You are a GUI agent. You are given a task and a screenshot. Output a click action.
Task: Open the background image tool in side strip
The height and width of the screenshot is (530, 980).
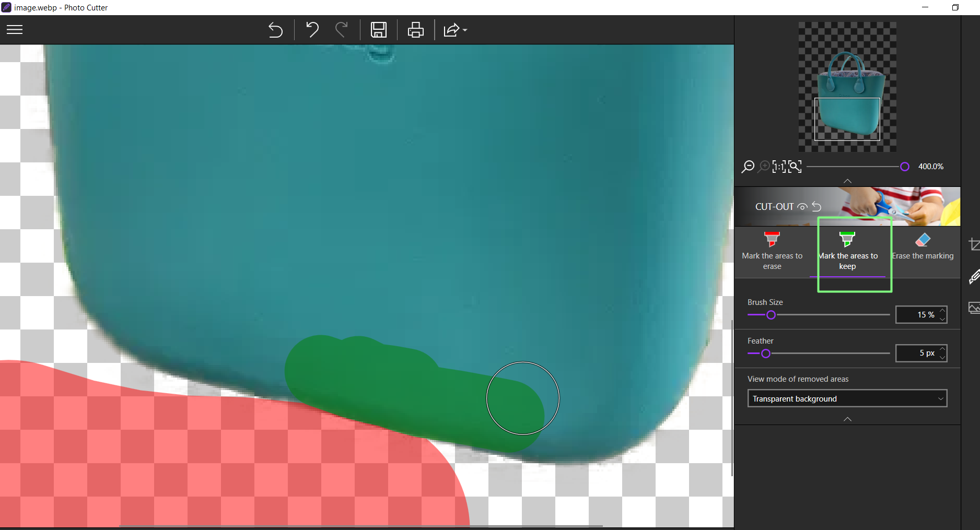[974, 308]
